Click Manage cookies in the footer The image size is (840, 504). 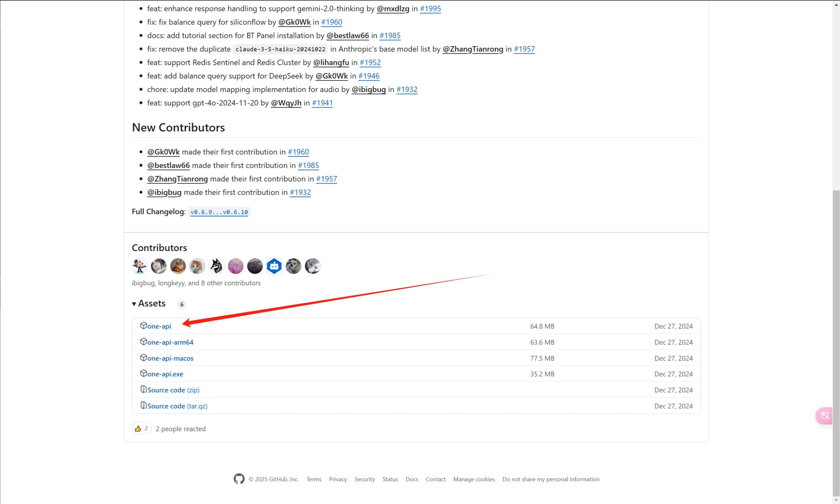474,479
